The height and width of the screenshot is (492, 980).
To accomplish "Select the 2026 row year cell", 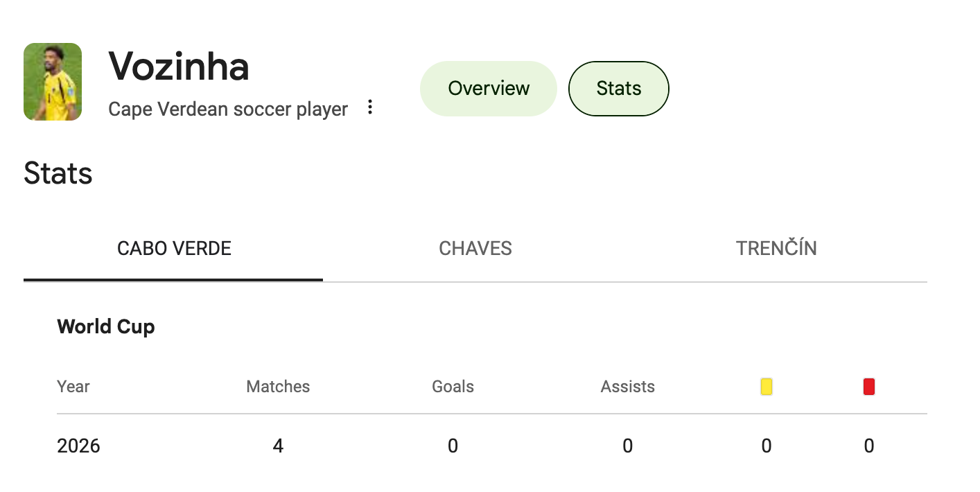I will pyautogui.click(x=78, y=446).
